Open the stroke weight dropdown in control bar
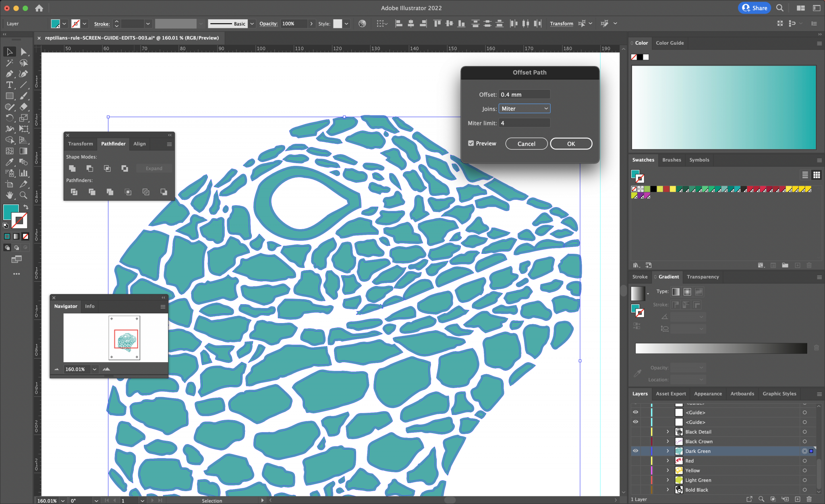Image resolution: width=825 pixels, height=504 pixels. pos(148,24)
